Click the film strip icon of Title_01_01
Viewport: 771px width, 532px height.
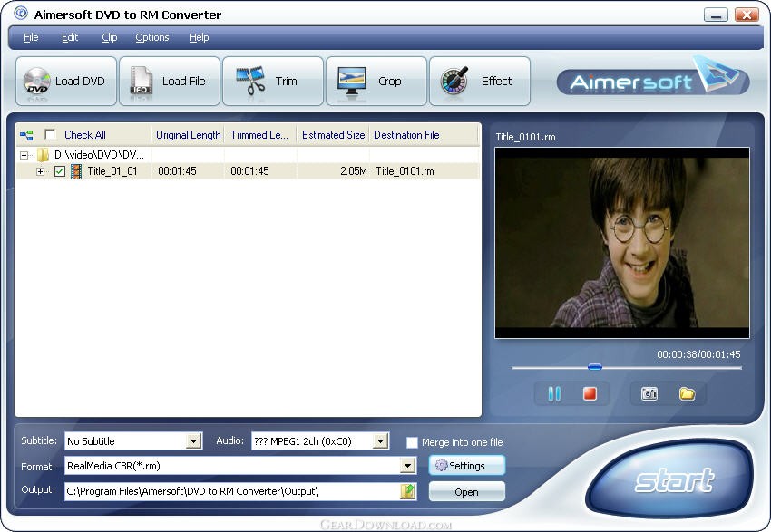click(75, 171)
